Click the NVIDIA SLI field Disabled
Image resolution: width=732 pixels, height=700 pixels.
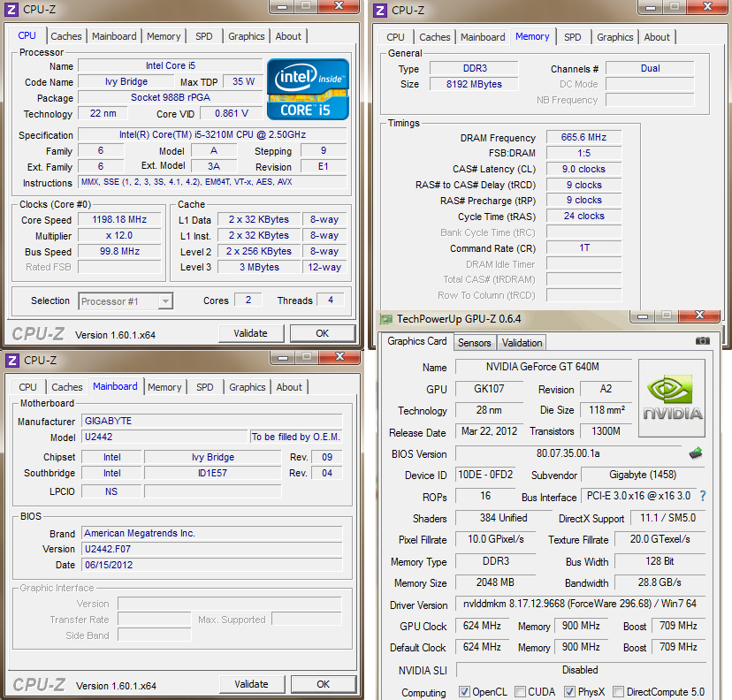pyautogui.click(x=580, y=670)
